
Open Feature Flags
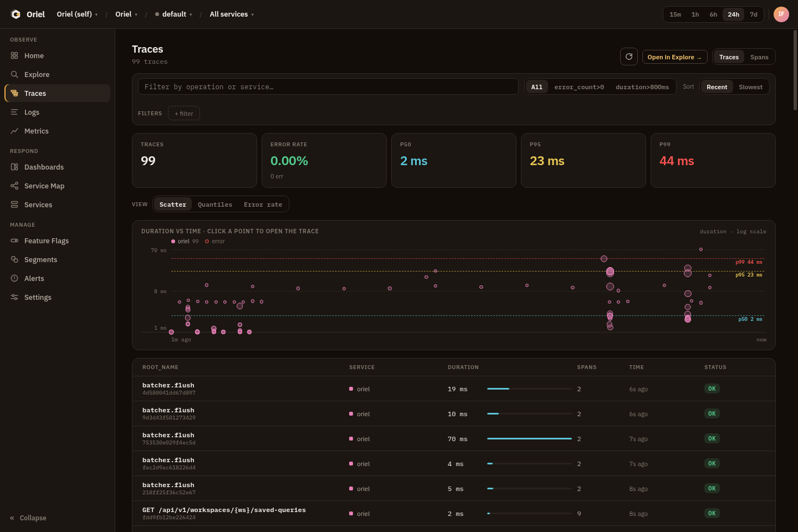coord(57,241)
